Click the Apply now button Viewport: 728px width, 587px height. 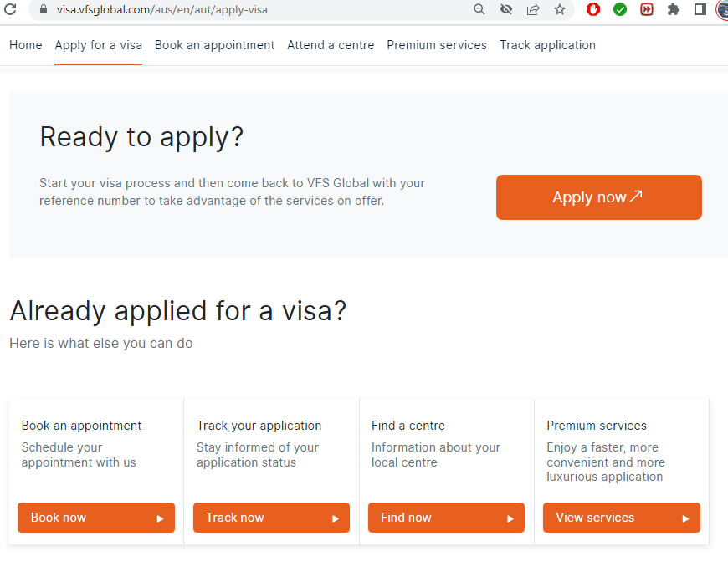598,197
